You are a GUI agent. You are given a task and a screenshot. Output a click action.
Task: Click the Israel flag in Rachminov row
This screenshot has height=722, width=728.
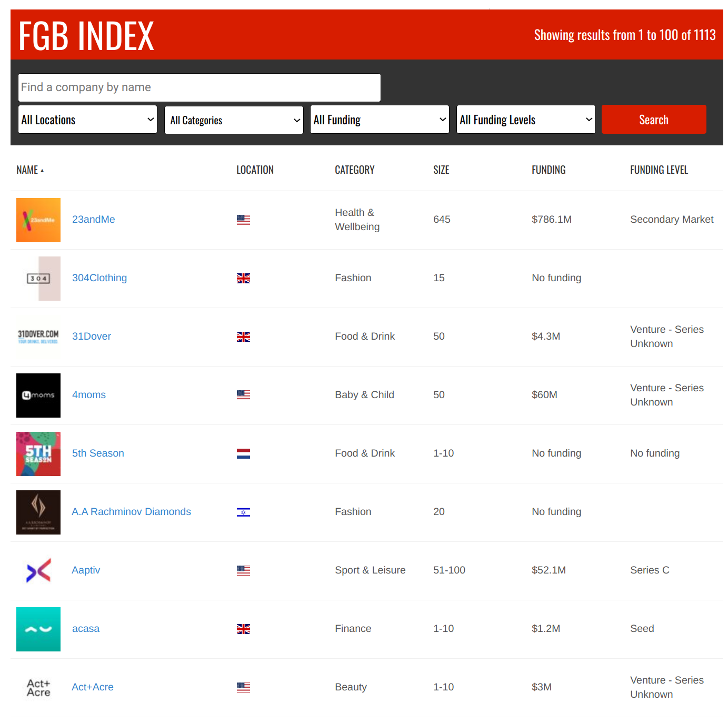(243, 512)
